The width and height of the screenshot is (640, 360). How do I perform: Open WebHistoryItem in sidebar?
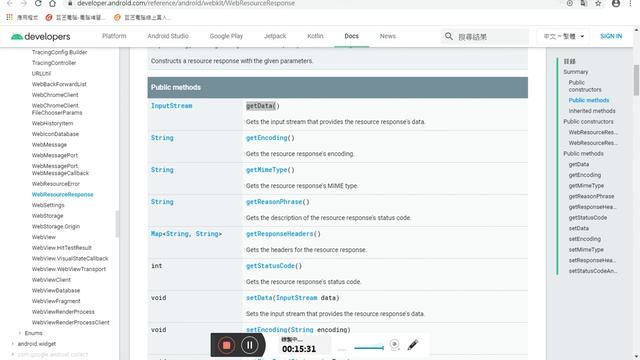click(52, 123)
